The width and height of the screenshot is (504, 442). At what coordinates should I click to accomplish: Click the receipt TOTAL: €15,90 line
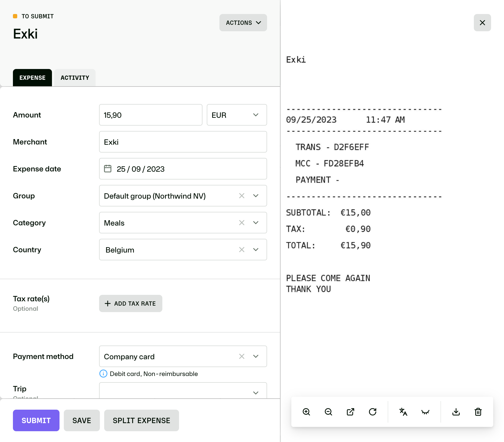(328, 245)
